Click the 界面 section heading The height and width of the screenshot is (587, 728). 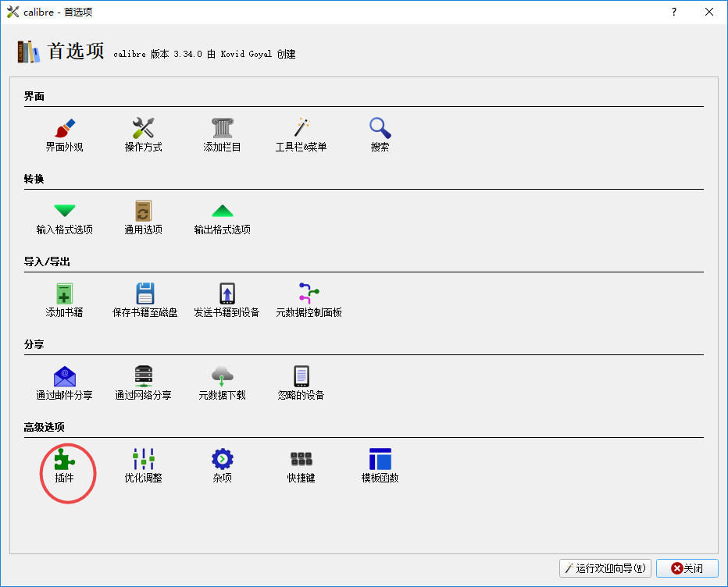pyautogui.click(x=34, y=97)
